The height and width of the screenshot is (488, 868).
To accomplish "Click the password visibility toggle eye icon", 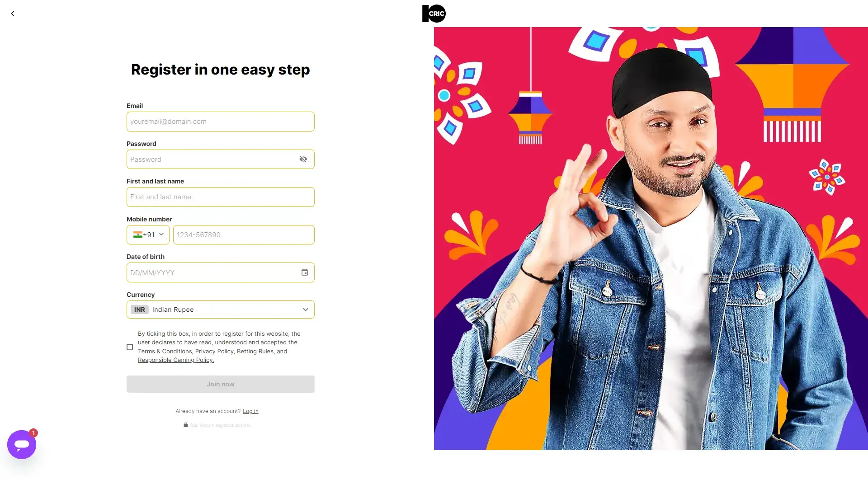I will point(303,159).
